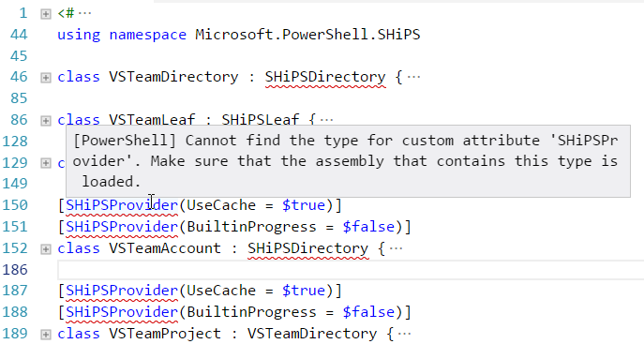Image resolution: width=644 pixels, height=344 pixels.
Task: Click SHiPSProvider attribute on line 150
Action: point(122,205)
